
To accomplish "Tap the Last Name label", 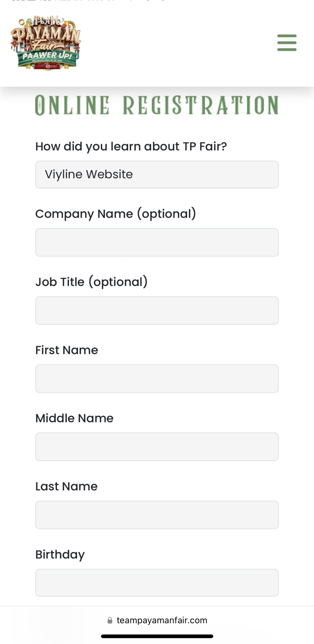I will [66, 487].
